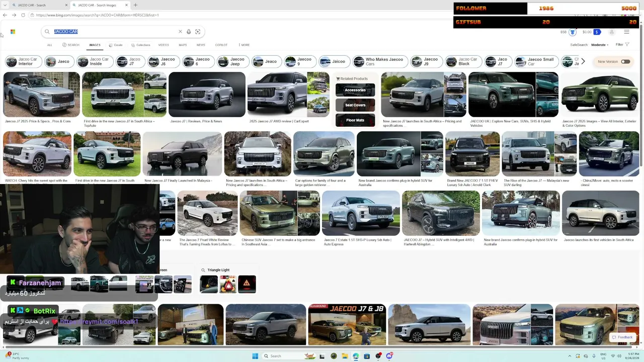Select the IMAGES tab
Viewport: 644px width, 362px height.
[x=95, y=45]
